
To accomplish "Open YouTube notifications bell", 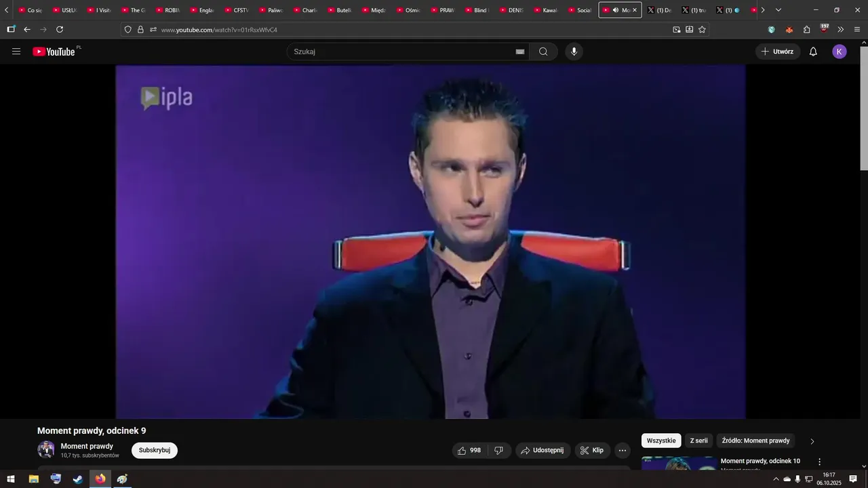I will tap(813, 52).
